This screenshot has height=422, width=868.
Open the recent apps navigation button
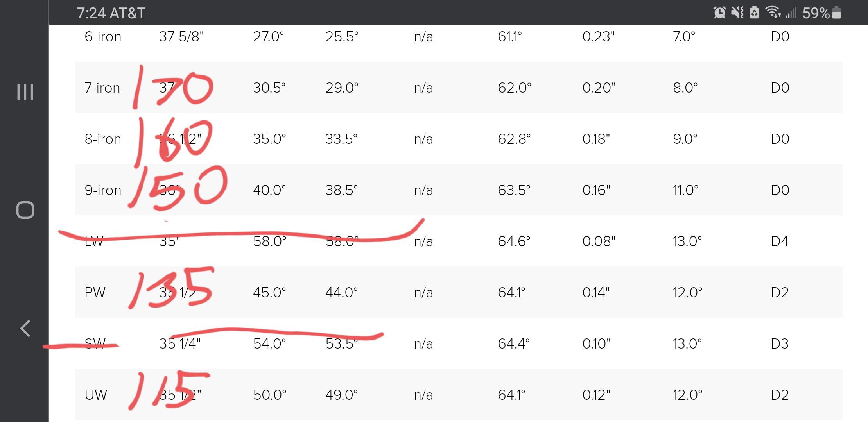tap(25, 93)
